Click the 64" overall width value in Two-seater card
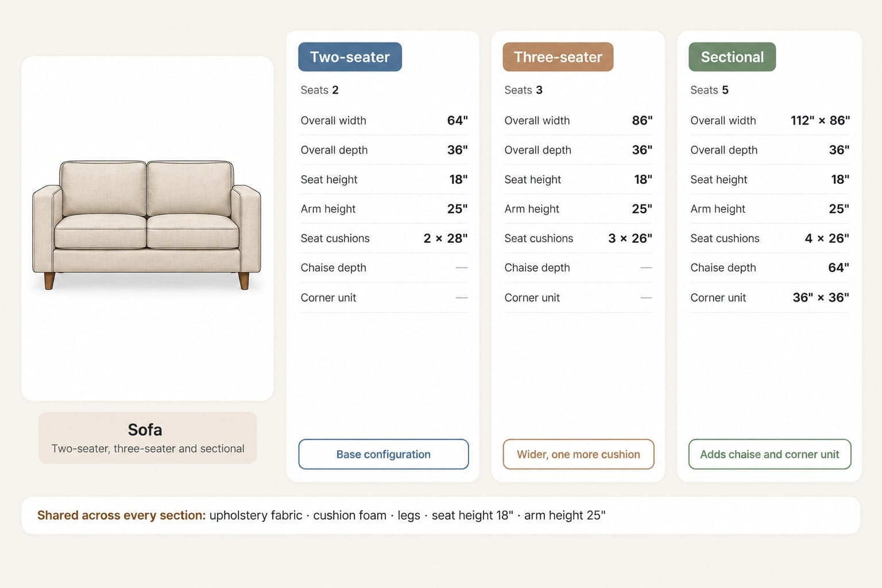This screenshot has width=882, height=588. pyautogui.click(x=457, y=121)
